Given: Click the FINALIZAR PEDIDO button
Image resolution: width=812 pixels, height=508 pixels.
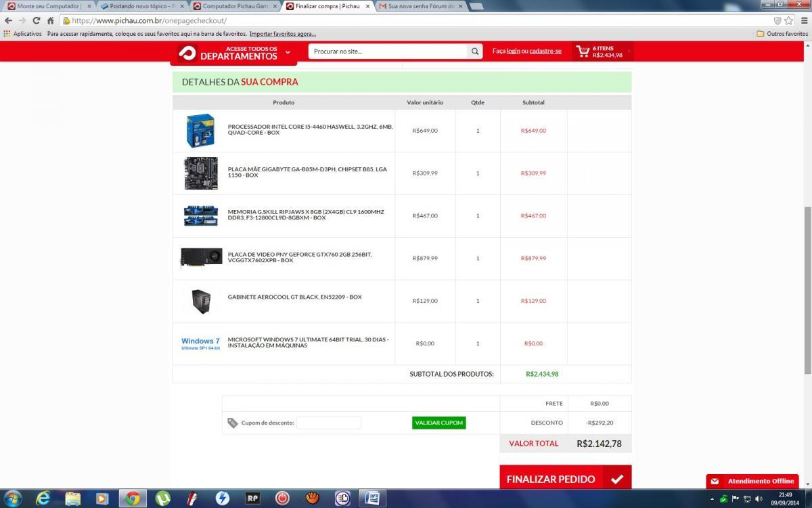Looking at the screenshot, I should pyautogui.click(x=565, y=477).
